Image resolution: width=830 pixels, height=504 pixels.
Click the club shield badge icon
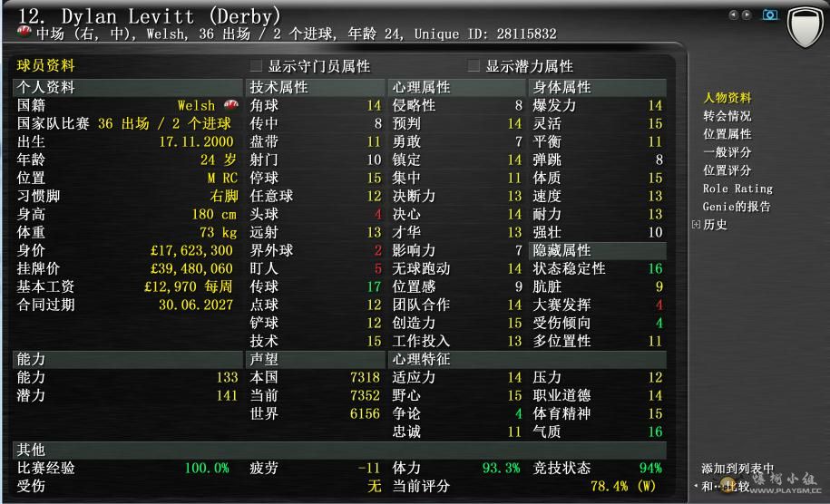(x=803, y=25)
